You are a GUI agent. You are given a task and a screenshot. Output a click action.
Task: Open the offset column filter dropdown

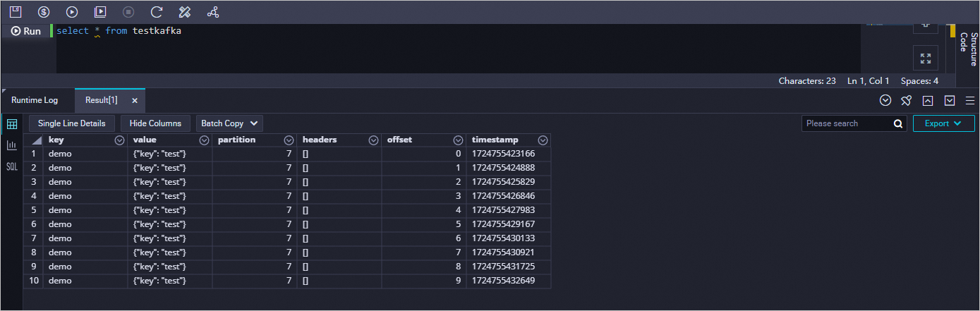tap(458, 140)
